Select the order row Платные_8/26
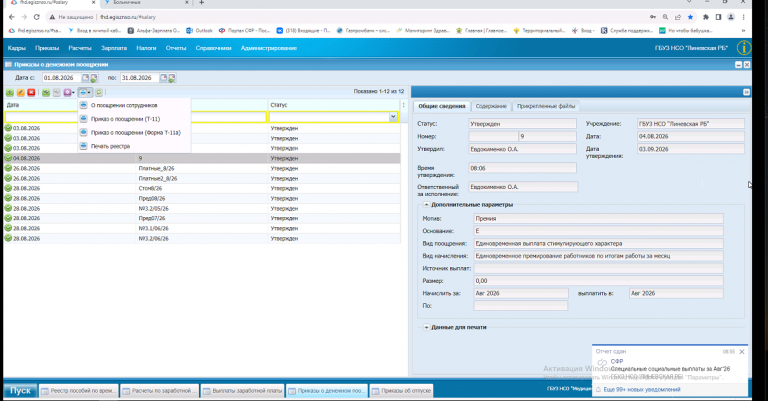 (x=202, y=168)
